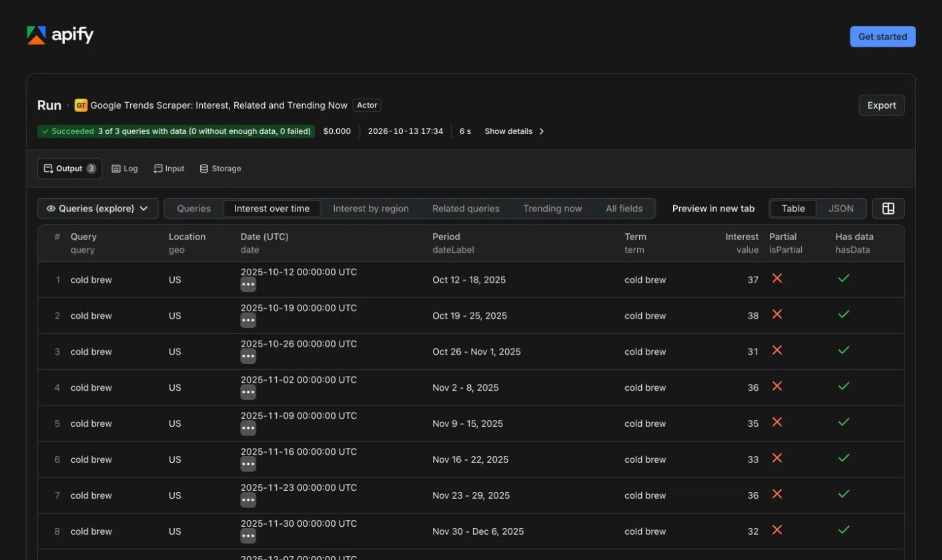
Task: Select the Queries view tab
Action: pos(193,209)
